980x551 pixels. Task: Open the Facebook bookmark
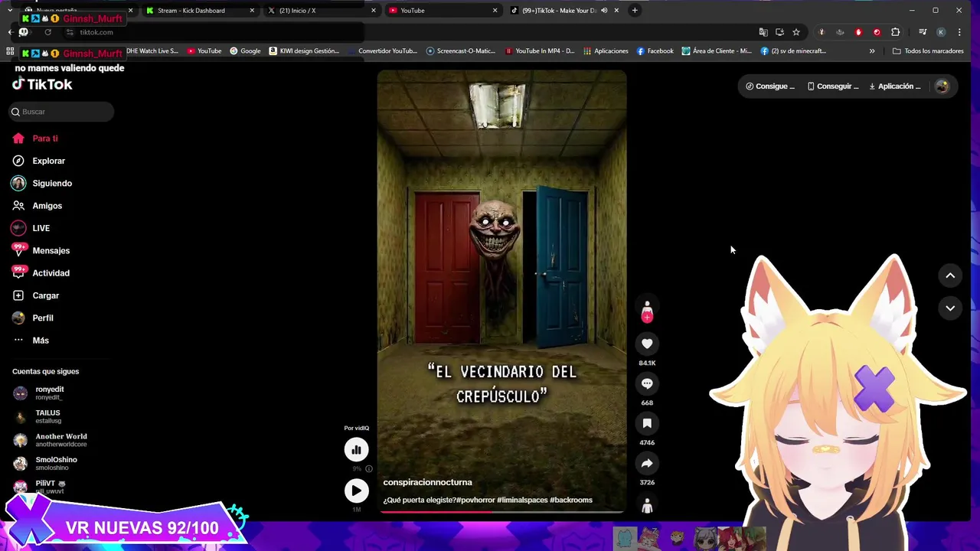(655, 51)
